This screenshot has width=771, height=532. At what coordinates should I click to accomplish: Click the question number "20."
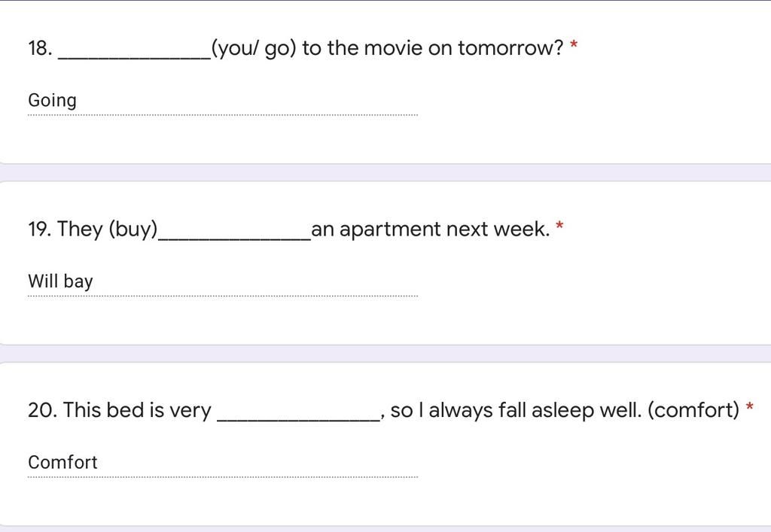click(x=42, y=409)
